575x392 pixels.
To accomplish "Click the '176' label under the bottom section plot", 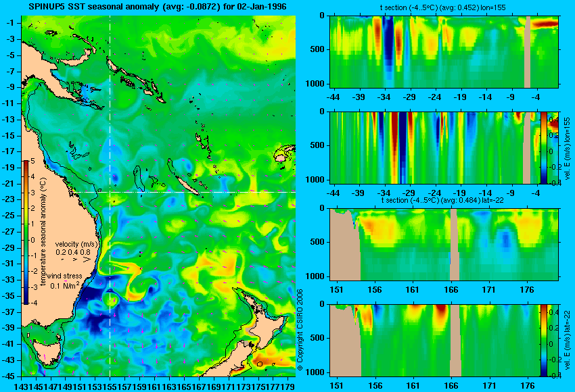I will [x=528, y=386].
